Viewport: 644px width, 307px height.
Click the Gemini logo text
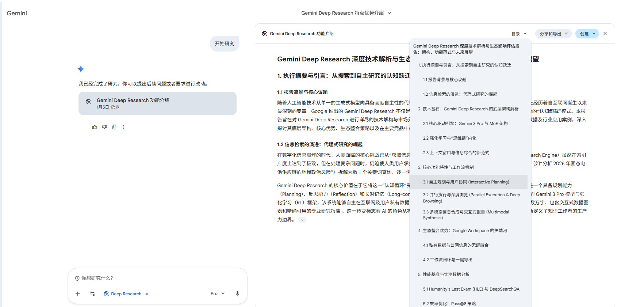tap(17, 13)
